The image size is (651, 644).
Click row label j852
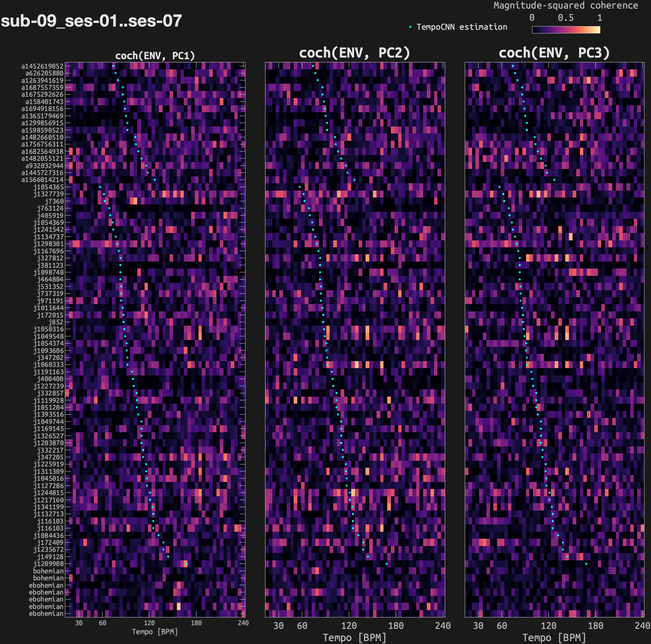[56, 322]
